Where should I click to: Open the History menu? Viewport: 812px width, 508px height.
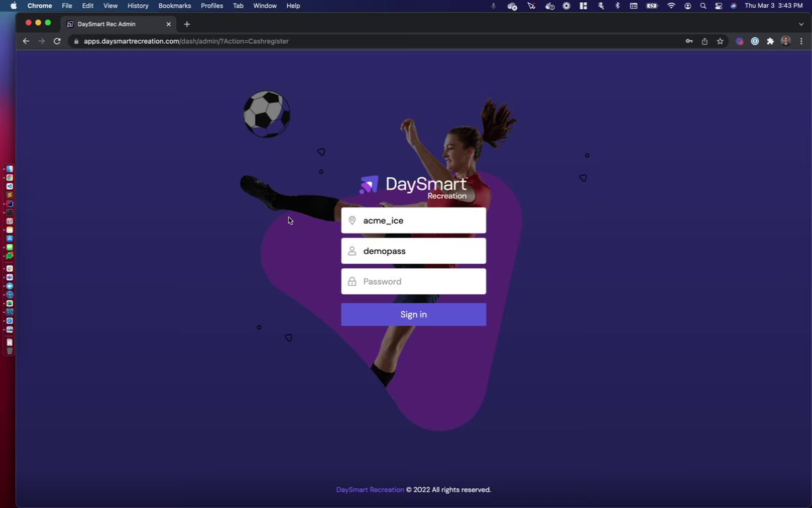point(137,6)
